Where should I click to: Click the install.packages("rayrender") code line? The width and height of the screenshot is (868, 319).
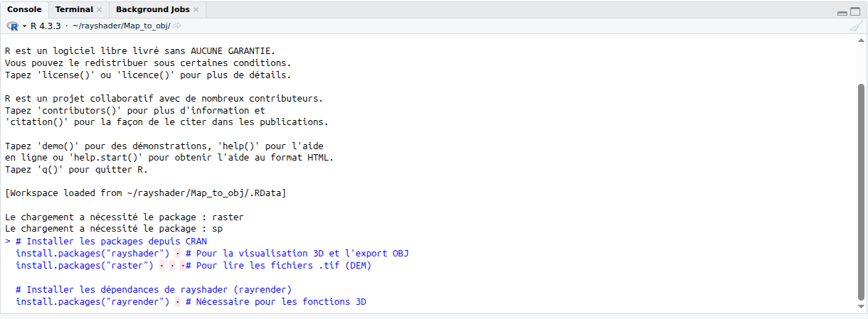point(92,302)
